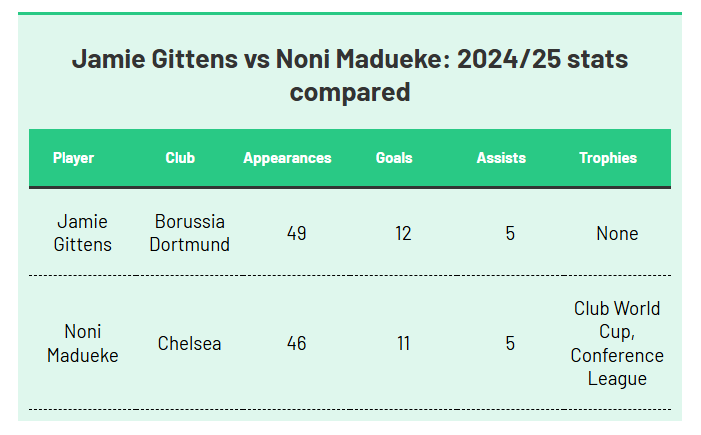Click the Jamie Gittens player cell
Image resolution: width=701 pixels, height=435 pixels.
(82, 233)
